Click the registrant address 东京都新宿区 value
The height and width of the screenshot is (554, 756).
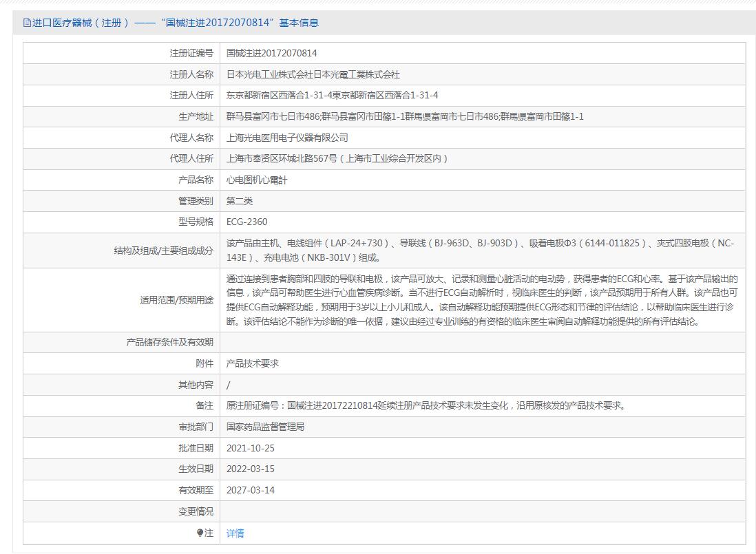pos(332,95)
